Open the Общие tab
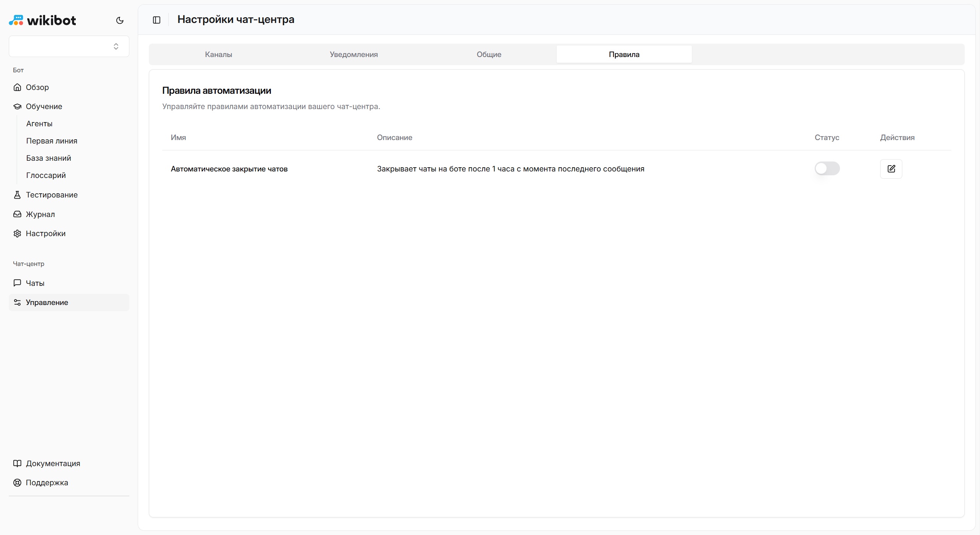980x535 pixels. pos(489,54)
